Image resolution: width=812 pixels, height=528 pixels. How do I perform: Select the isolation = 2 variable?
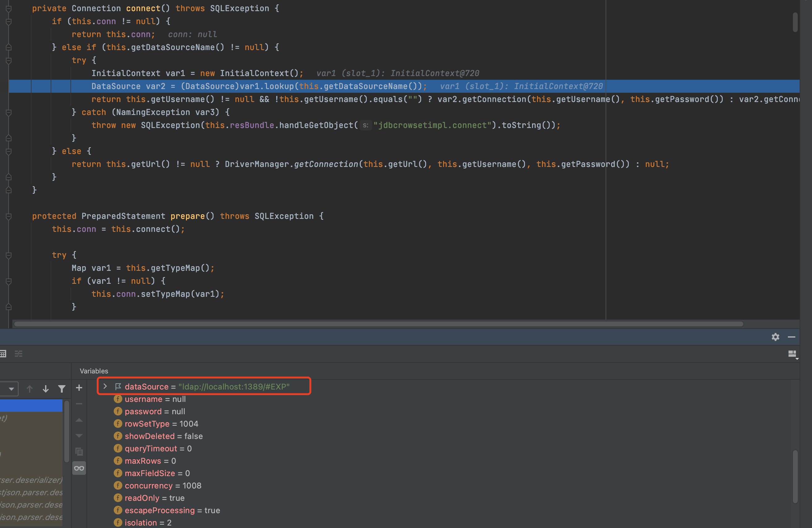click(143, 522)
